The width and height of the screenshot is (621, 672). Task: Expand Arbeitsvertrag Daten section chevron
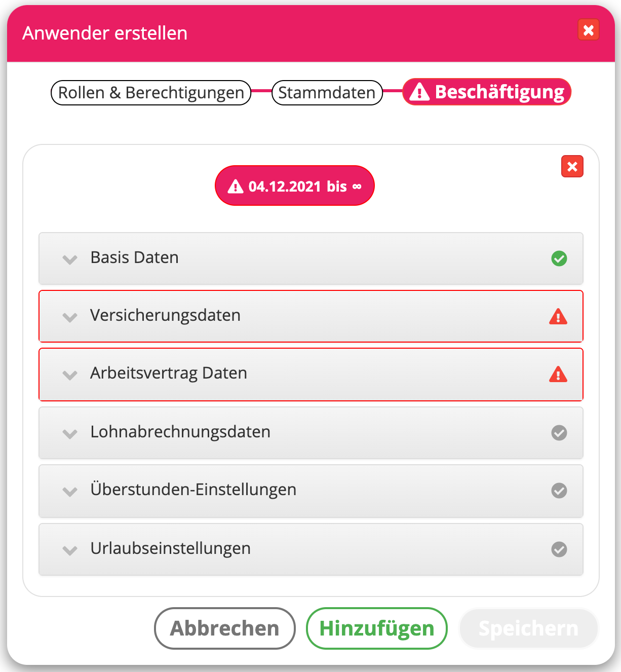tap(70, 375)
